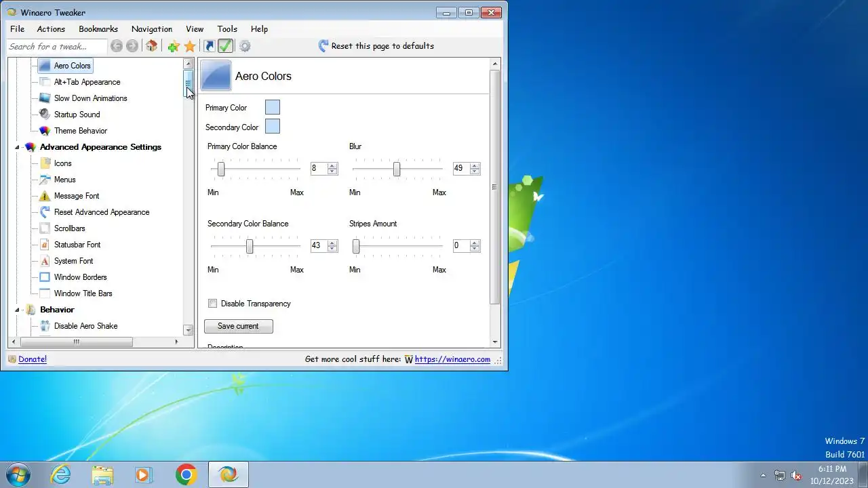This screenshot has width=868, height=488.
Task: Open Internet Explorer from the taskbar
Action: (x=61, y=474)
